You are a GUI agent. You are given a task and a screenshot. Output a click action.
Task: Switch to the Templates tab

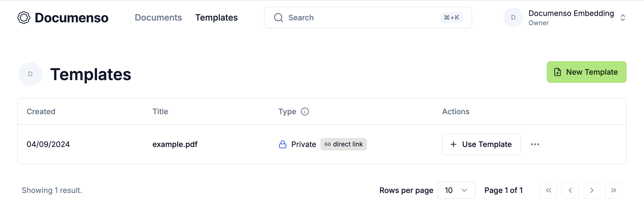[x=216, y=18]
